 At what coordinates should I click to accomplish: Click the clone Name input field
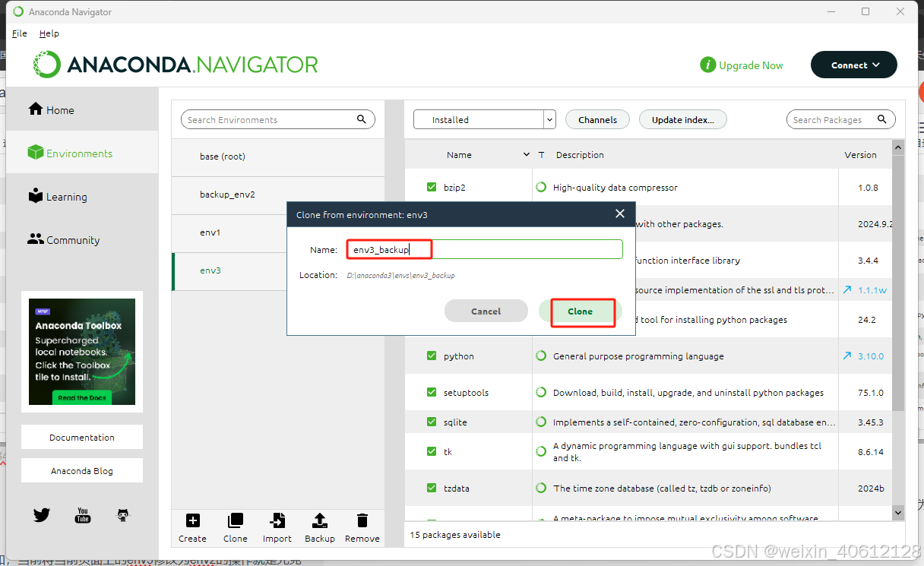point(485,249)
